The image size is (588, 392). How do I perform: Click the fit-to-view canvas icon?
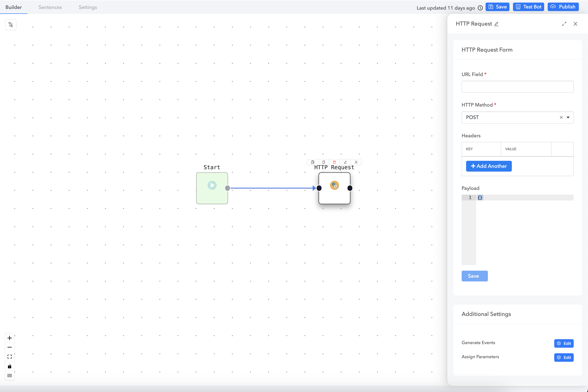10,357
